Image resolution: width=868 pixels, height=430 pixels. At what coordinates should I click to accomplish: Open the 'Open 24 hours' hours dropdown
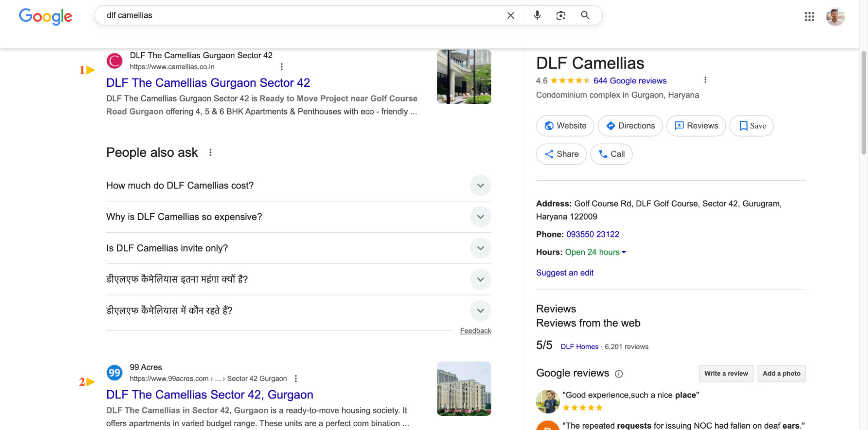pyautogui.click(x=595, y=252)
